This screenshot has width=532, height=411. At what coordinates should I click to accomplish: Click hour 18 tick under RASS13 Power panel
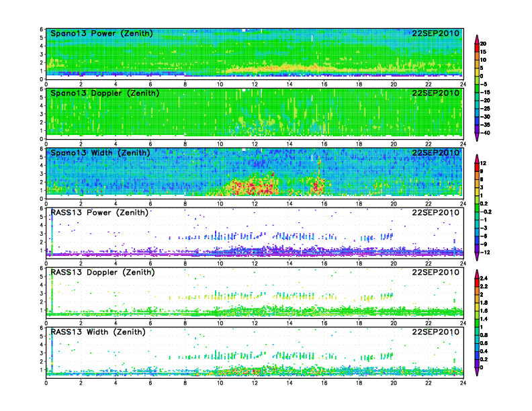[359, 263]
